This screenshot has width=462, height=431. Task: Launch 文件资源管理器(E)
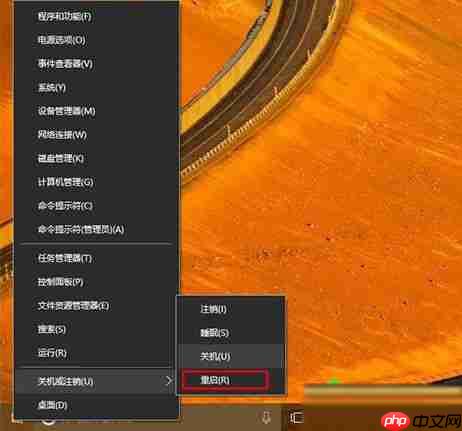pyautogui.click(x=97, y=306)
